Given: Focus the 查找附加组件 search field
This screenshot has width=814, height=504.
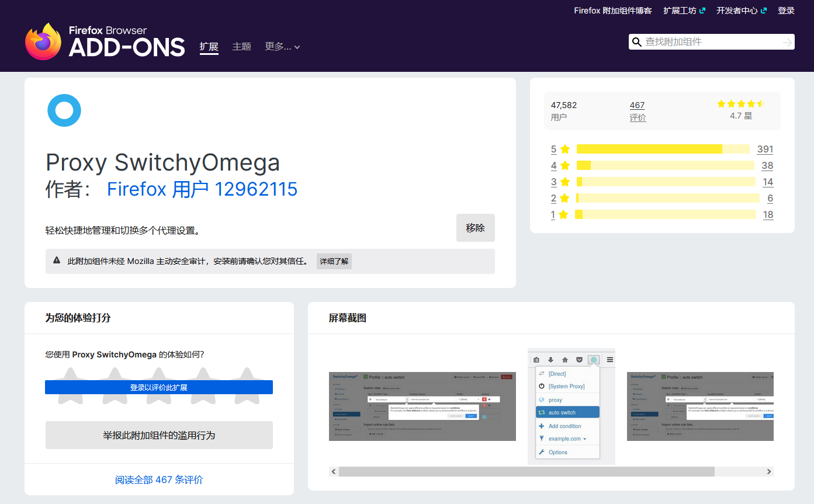Looking at the screenshot, I should click(x=711, y=42).
